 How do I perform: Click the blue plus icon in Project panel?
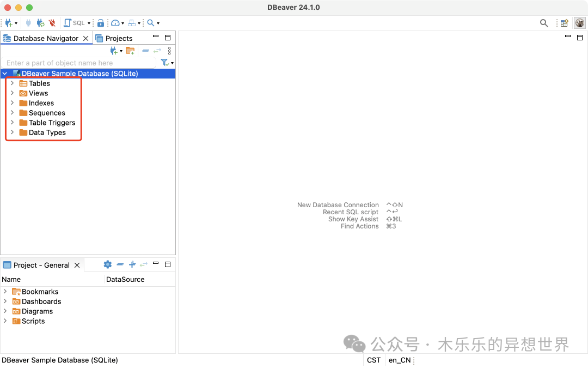pyautogui.click(x=132, y=264)
